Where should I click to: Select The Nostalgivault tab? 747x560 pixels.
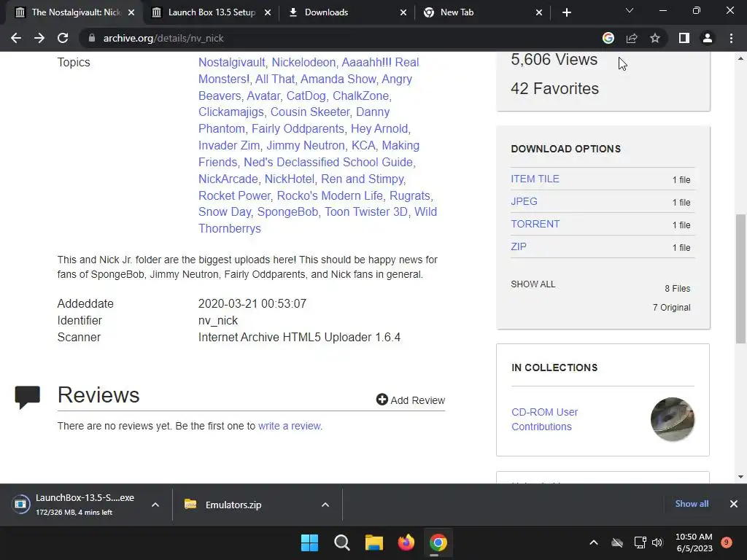74,12
